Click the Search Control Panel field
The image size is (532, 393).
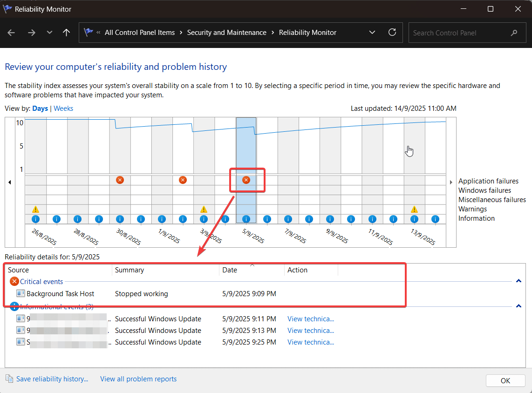tap(459, 33)
